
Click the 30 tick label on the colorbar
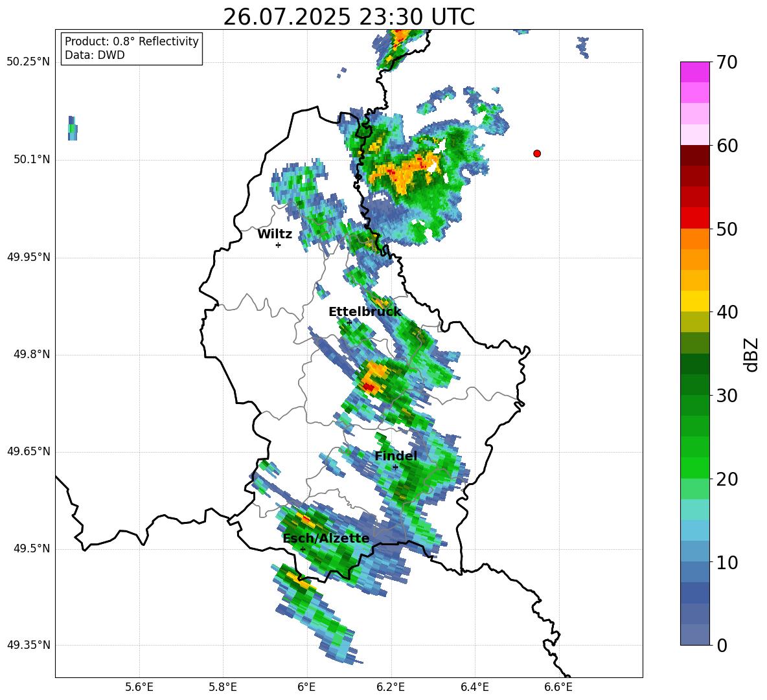726,396
